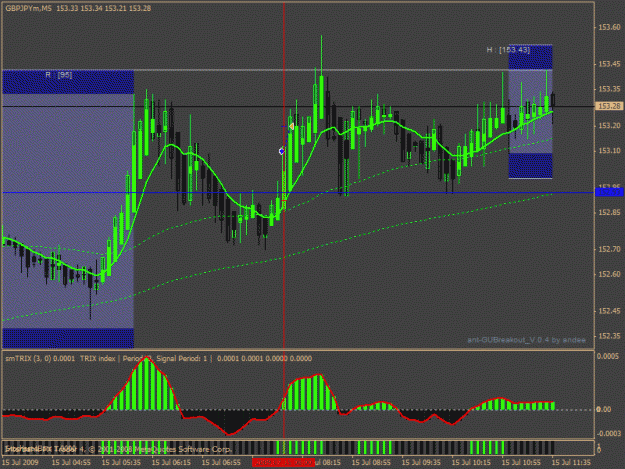Click the 153.10 price axis value
625x469 pixels.
(x=609, y=151)
